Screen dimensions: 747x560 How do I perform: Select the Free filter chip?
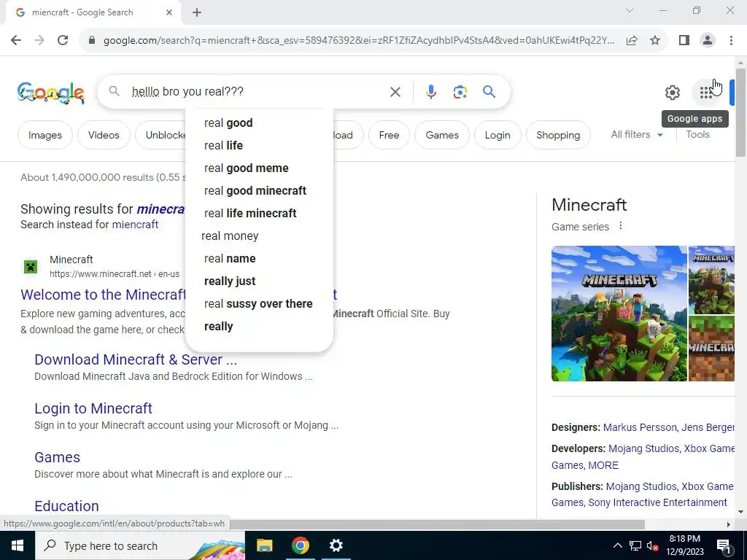(x=389, y=135)
